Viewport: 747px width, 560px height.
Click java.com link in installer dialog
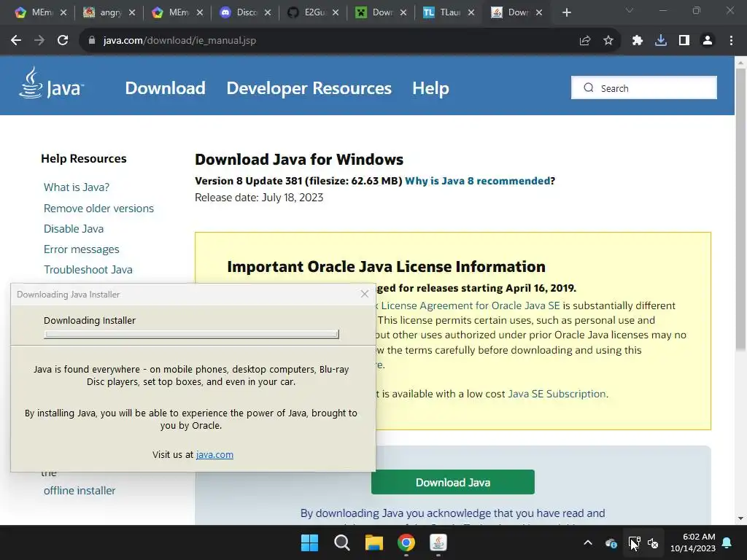[x=214, y=454]
